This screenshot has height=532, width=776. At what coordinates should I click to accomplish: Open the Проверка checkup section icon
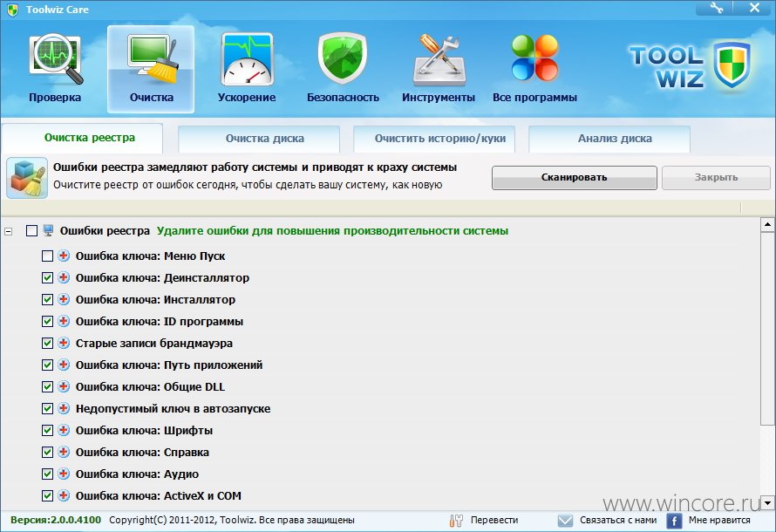[55, 59]
